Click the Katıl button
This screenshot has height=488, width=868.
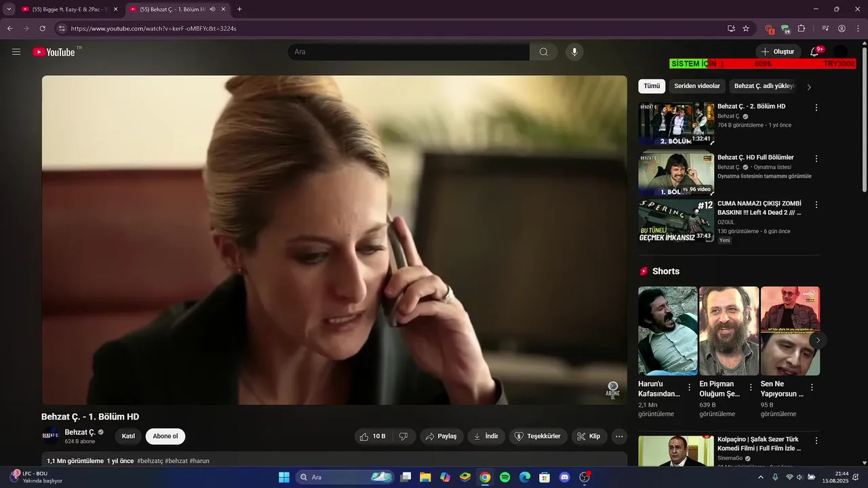(x=128, y=436)
